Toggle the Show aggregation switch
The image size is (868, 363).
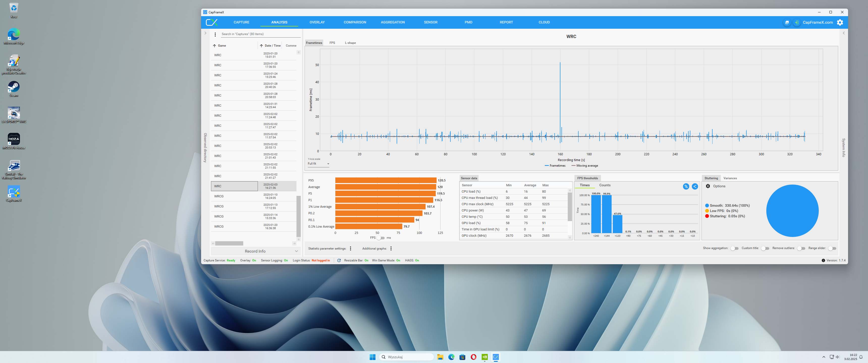tap(734, 249)
